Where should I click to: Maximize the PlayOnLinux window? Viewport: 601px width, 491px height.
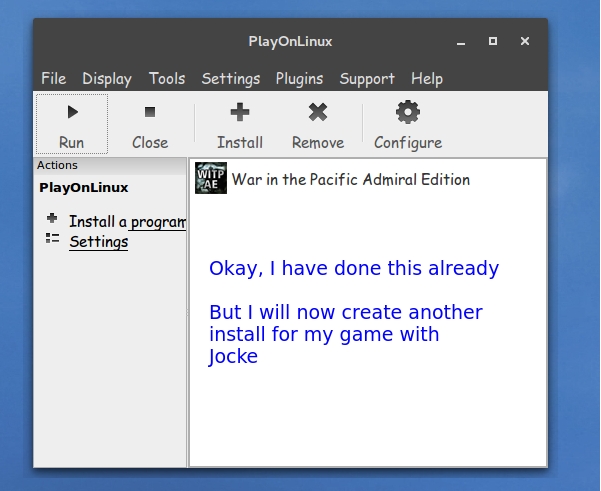click(493, 41)
